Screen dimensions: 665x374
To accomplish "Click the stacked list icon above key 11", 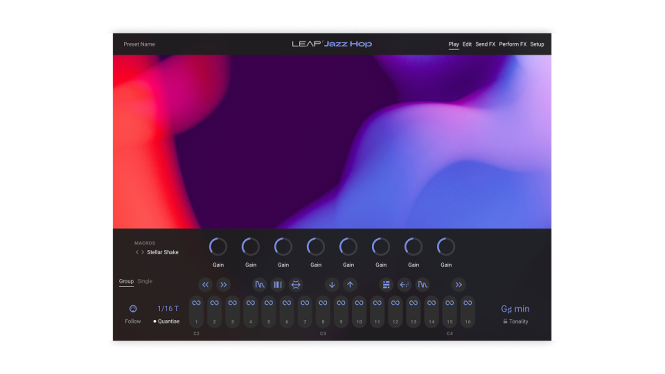I will [386, 285].
